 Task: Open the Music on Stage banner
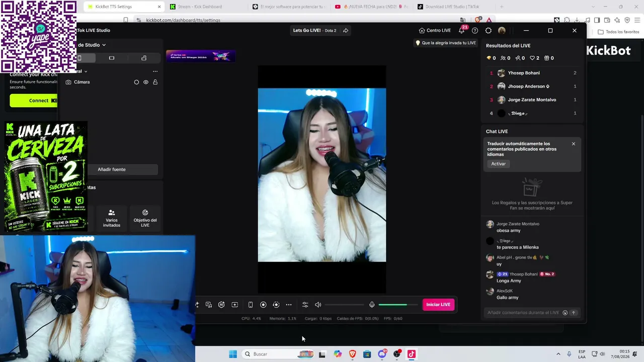[201, 56]
